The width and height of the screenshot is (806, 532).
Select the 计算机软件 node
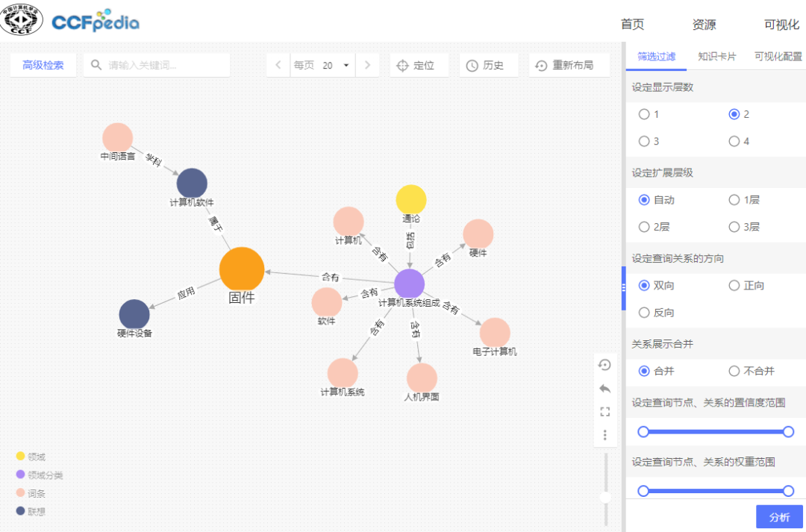tap(192, 184)
